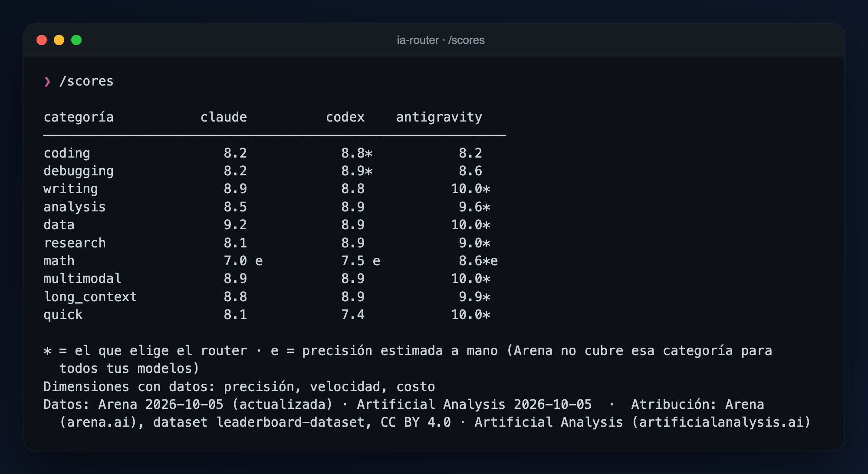Click codex score '8.8*' for coding
The height and width of the screenshot is (474, 868).
(357, 153)
